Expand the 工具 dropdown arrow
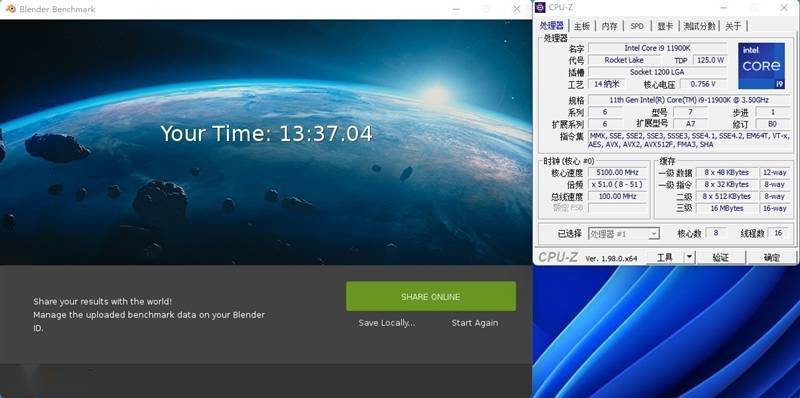 point(689,258)
